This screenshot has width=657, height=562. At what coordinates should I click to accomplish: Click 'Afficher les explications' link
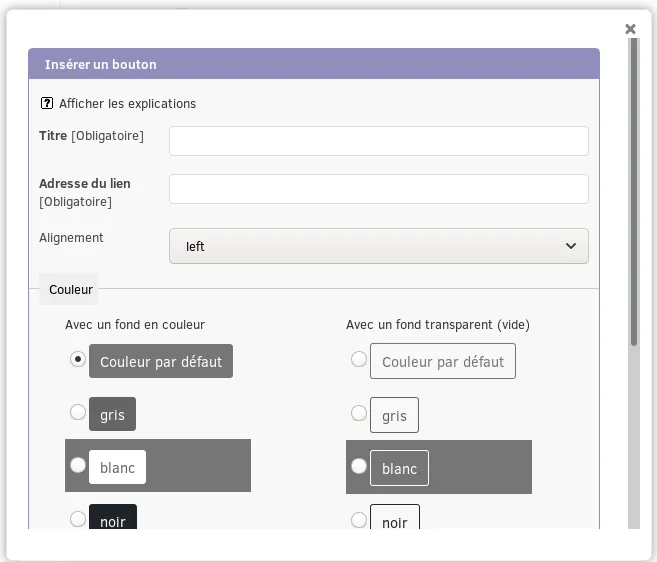127,104
